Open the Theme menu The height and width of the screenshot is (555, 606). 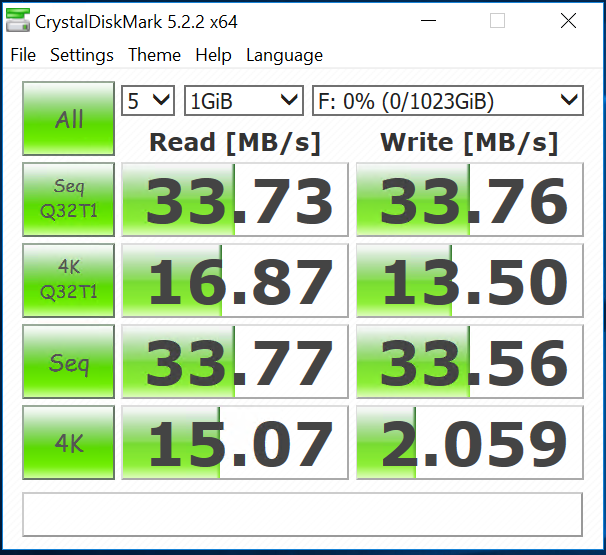[x=155, y=55]
